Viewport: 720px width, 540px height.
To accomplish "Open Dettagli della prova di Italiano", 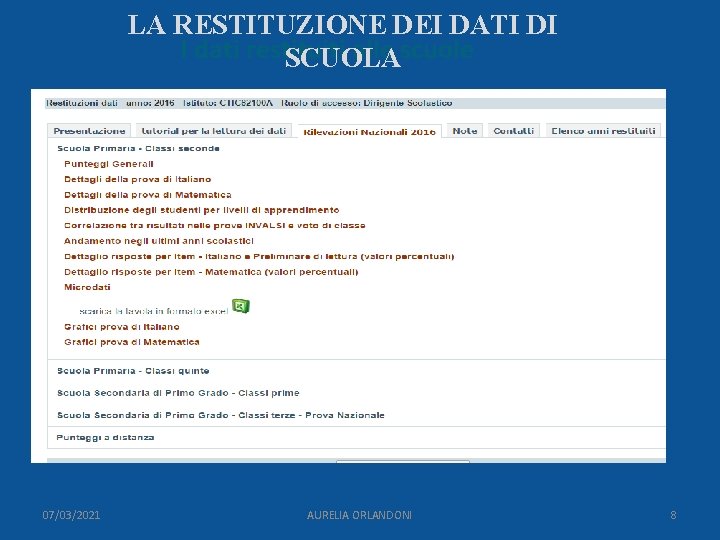I will 138,179.
